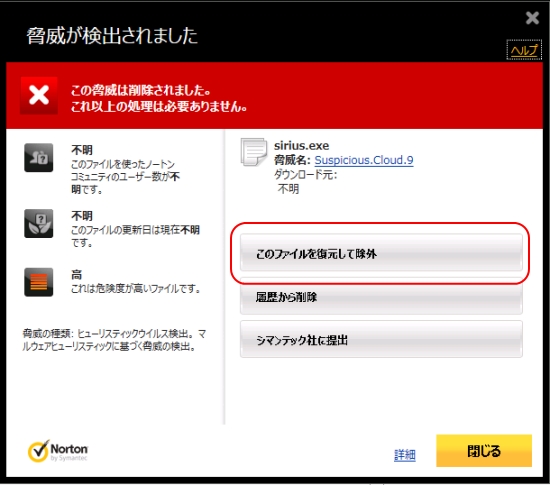Click the 脅威の種類 description text
The image size is (550, 485).
(114, 340)
